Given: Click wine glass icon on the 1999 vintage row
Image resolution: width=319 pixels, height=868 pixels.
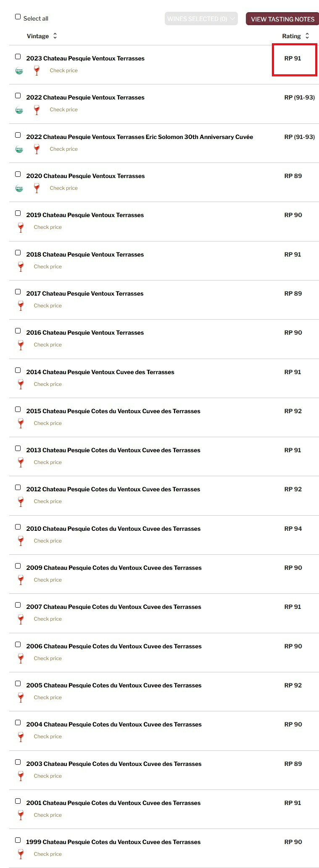Looking at the screenshot, I should 21,855.
